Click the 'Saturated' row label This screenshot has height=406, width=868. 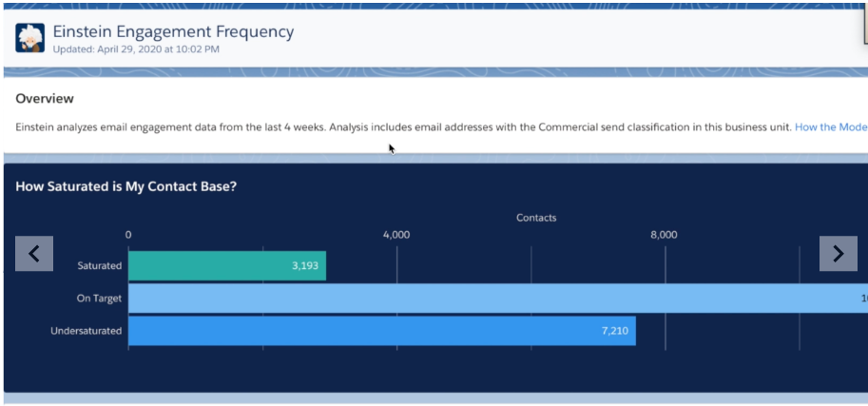[100, 266]
